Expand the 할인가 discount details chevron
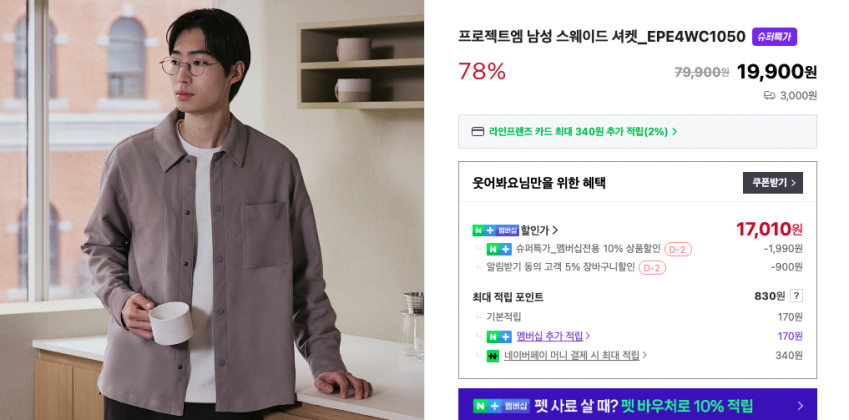 coord(555,231)
